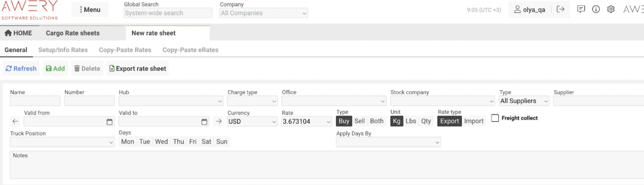Open the settings gear icon

point(611,9)
